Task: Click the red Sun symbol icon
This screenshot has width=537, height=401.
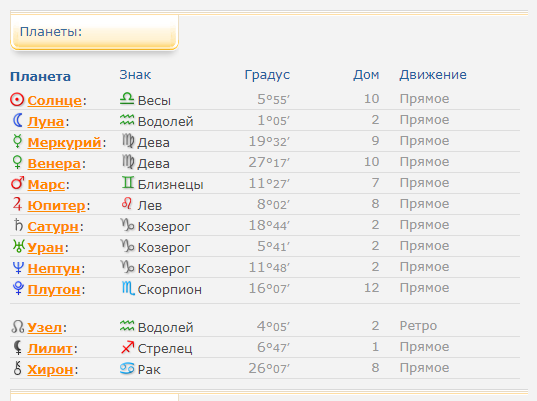Action: 17,100
